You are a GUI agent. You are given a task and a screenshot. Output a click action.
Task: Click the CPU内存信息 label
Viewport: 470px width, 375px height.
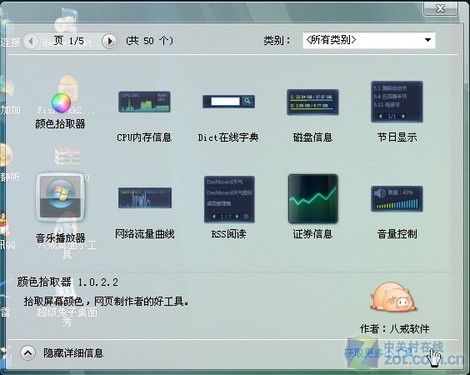(x=144, y=137)
